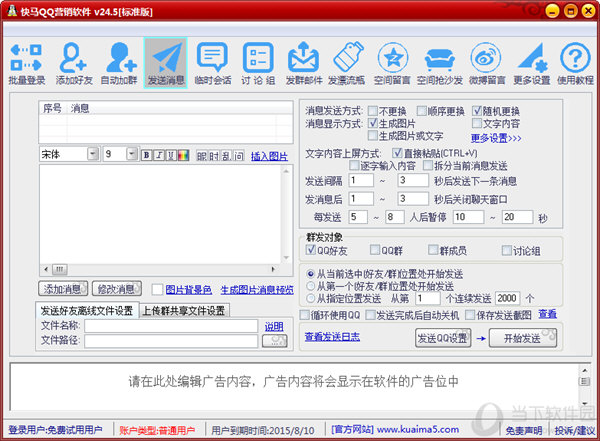This screenshot has height=441, width=600.
Task: Open the 发群邮件 group mail tool
Action: (303, 64)
